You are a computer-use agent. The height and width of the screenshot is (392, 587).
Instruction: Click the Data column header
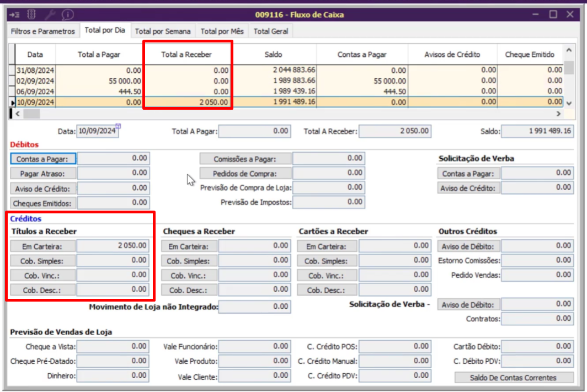(35, 55)
